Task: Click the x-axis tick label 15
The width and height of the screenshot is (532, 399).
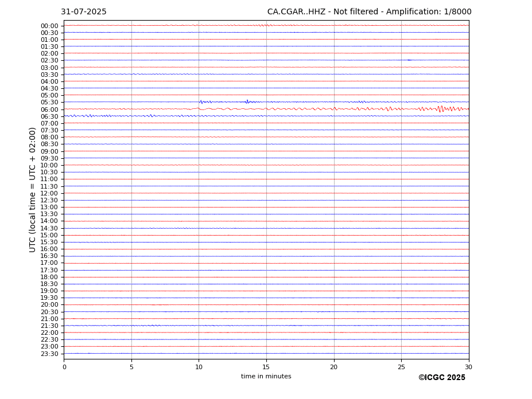Action: 266,367
